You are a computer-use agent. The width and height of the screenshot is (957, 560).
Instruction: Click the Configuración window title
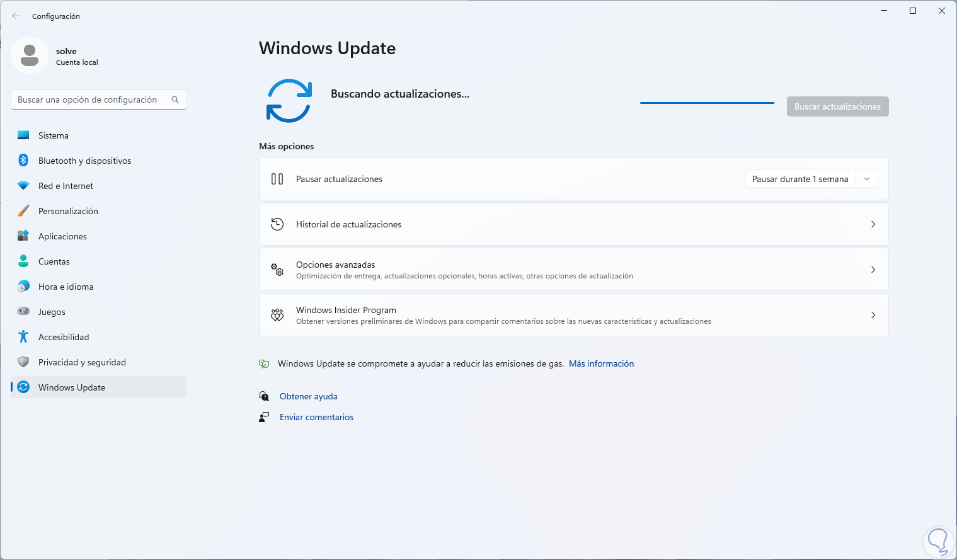[x=56, y=16]
